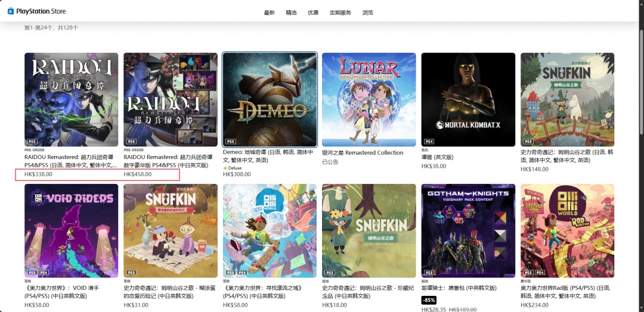644x312 pixels.
Task: Open OlliOlli World Rad Edition cover
Action: tap(567, 230)
